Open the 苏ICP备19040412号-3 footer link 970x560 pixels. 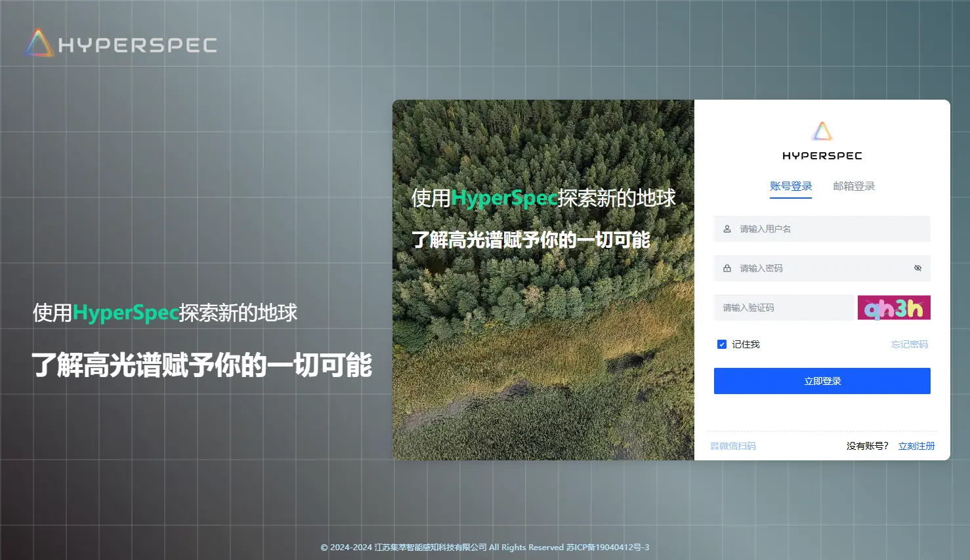click(x=608, y=548)
